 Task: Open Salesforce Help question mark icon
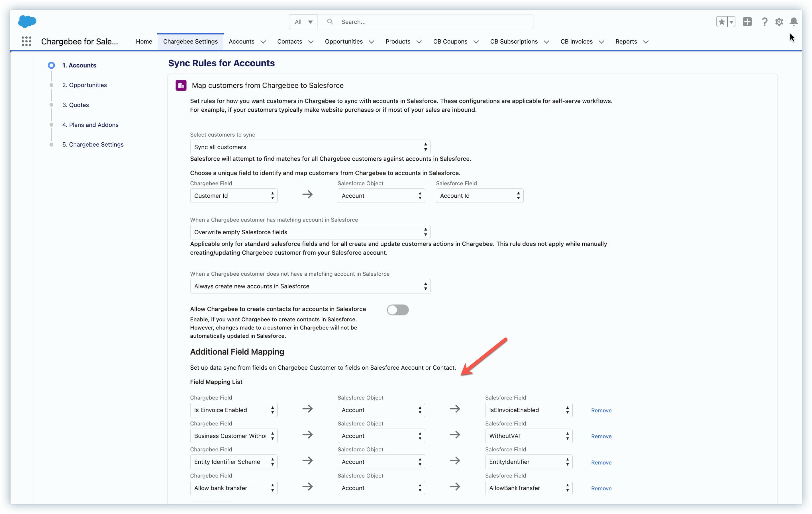point(764,22)
